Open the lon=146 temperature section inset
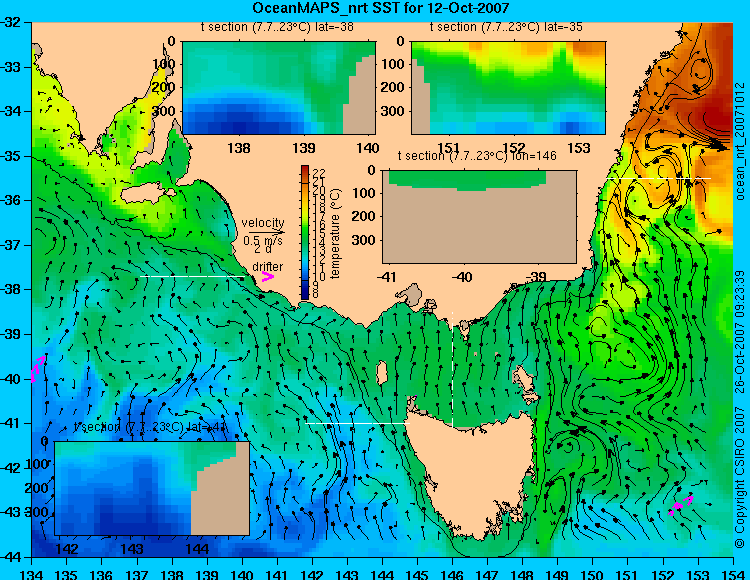 [479, 217]
